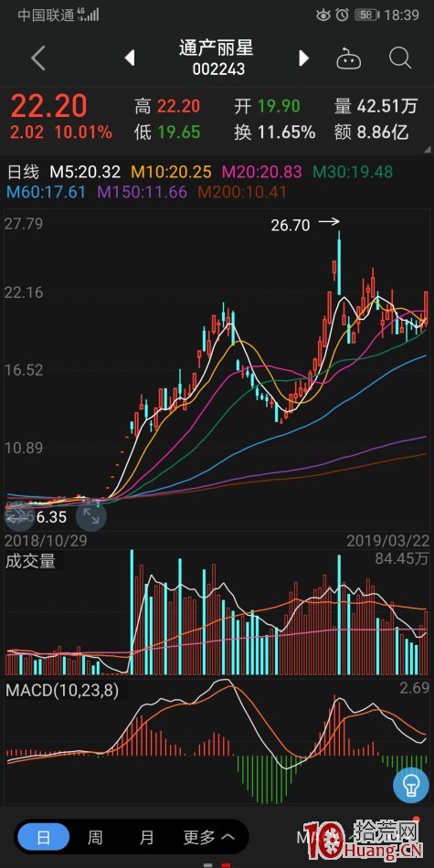This screenshot has width=434, height=868.
Task: Tap the signal strength status icon
Action: (x=89, y=15)
